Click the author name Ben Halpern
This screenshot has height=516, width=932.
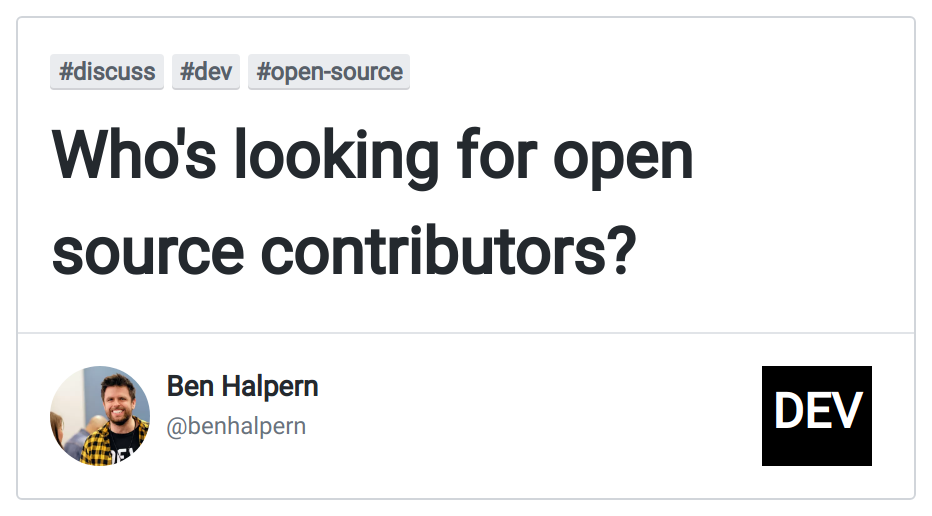point(242,386)
